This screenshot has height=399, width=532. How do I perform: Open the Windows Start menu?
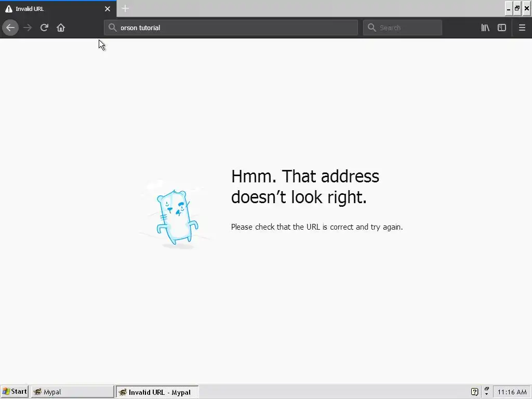[15, 392]
